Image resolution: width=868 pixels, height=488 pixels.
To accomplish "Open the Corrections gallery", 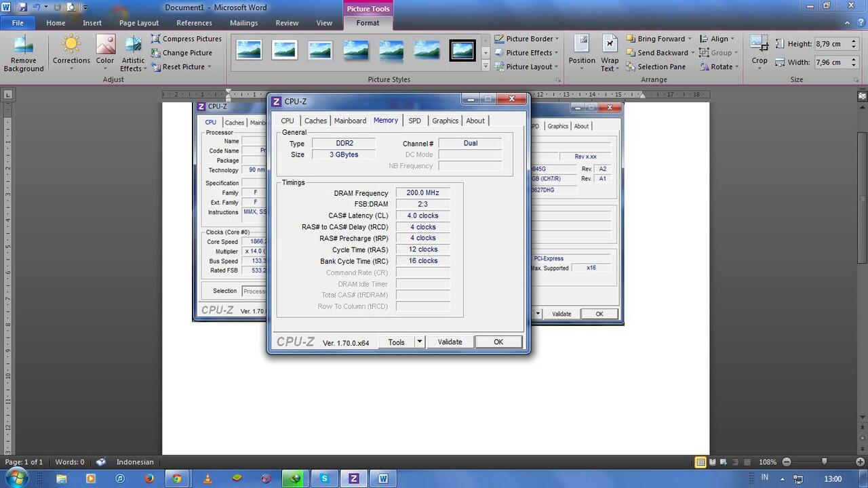I will pyautogui.click(x=71, y=53).
